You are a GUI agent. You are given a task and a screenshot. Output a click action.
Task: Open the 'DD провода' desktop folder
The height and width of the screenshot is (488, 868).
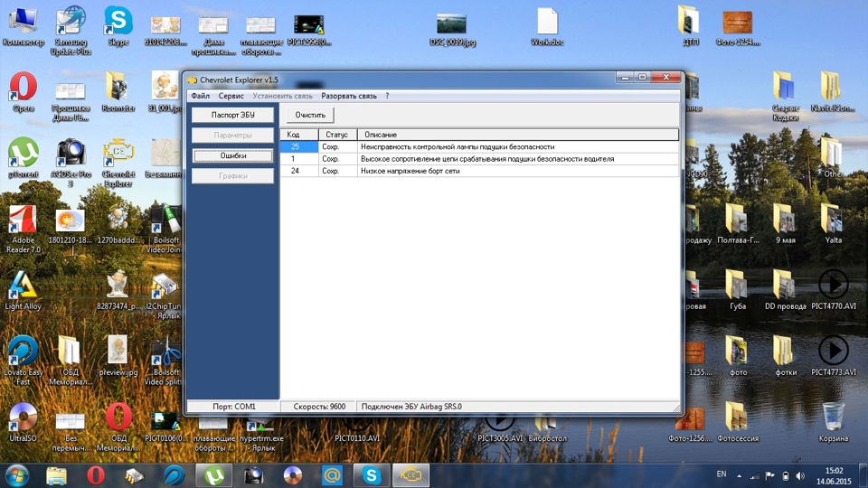tap(785, 290)
